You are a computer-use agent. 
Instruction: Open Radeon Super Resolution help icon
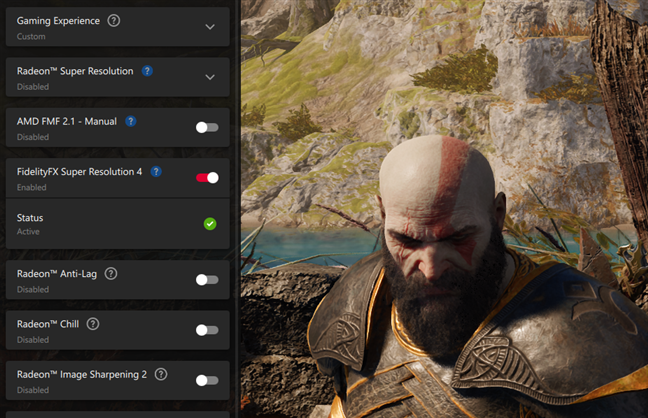point(147,71)
